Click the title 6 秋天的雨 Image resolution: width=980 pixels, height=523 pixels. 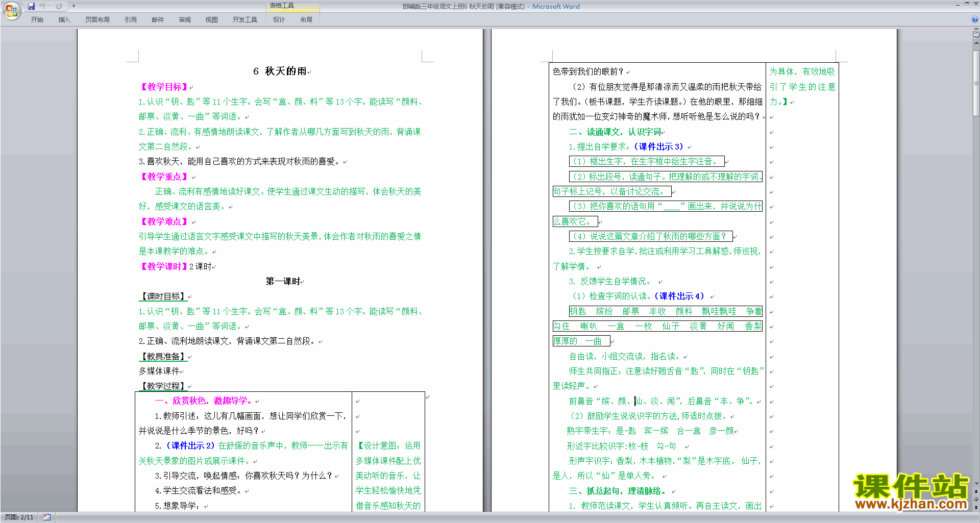[x=280, y=71]
